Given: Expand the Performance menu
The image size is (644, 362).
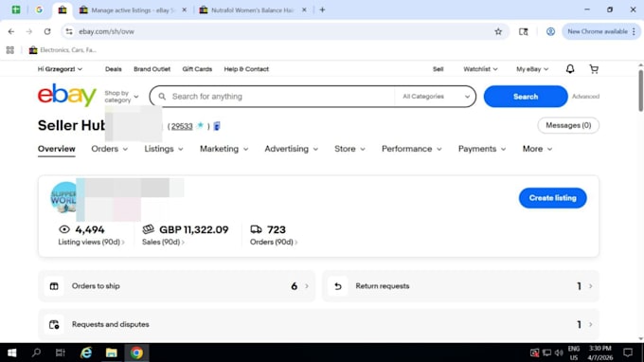Looking at the screenshot, I should pyautogui.click(x=412, y=149).
